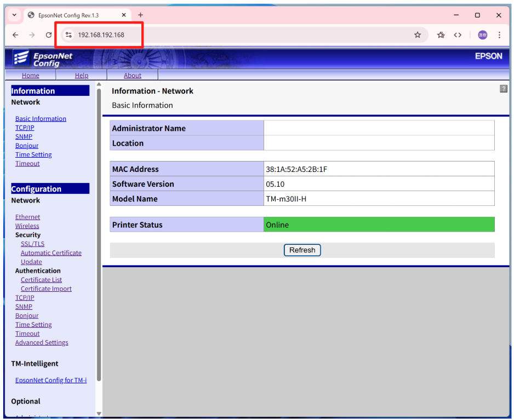This screenshot has height=420, width=514.
Task: Open the SSL/TLS security link
Action: pyautogui.click(x=32, y=244)
